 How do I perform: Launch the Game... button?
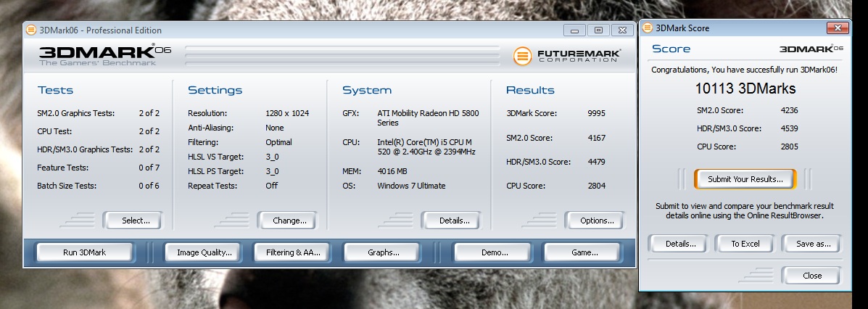pyautogui.click(x=582, y=252)
